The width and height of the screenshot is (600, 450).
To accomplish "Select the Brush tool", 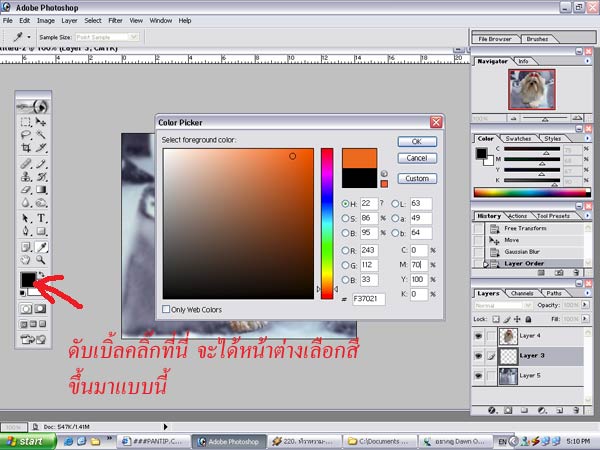I will (x=41, y=164).
